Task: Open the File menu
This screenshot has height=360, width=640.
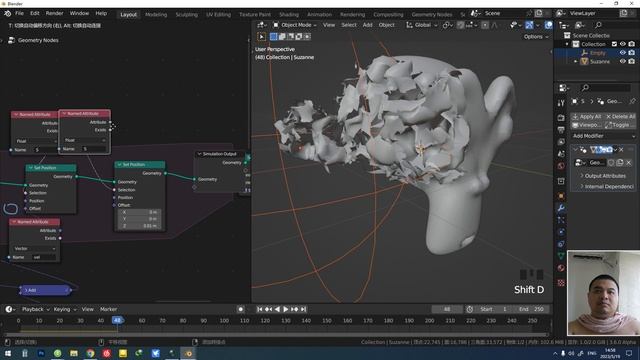Action: coord(19,13)
